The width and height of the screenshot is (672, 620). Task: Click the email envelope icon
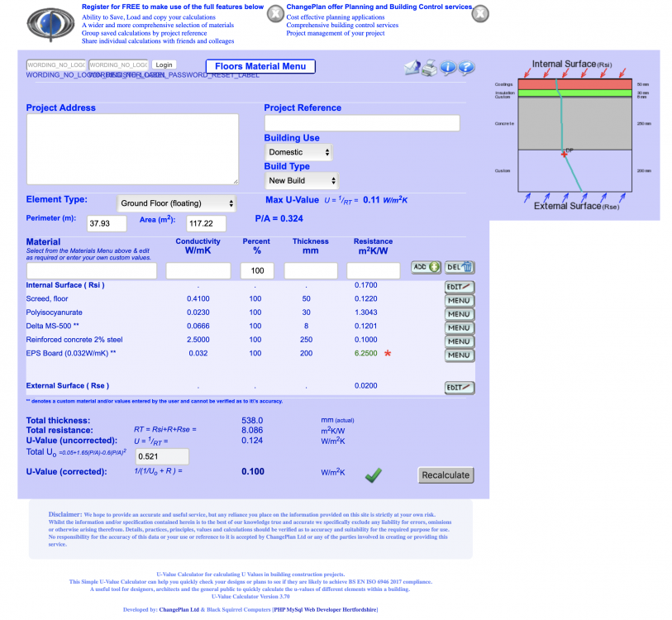[412, 67]
